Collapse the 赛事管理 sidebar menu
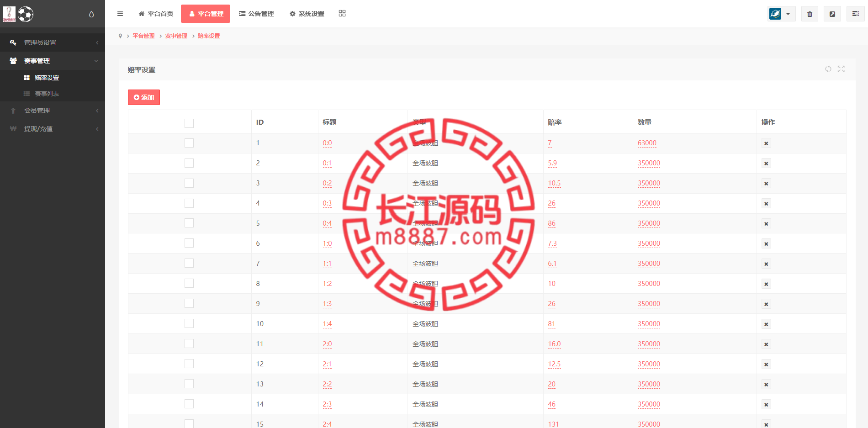The height and width of the screenshot is (428, 868). pos(53,61)
